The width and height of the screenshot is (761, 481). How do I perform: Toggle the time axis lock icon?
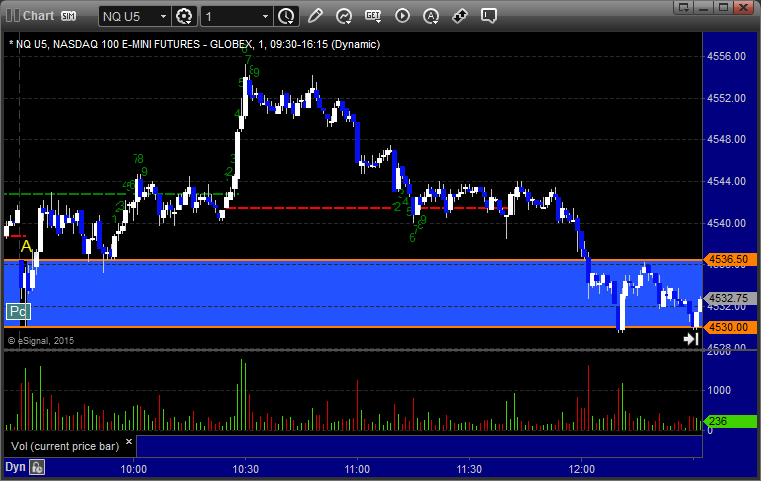37,467
